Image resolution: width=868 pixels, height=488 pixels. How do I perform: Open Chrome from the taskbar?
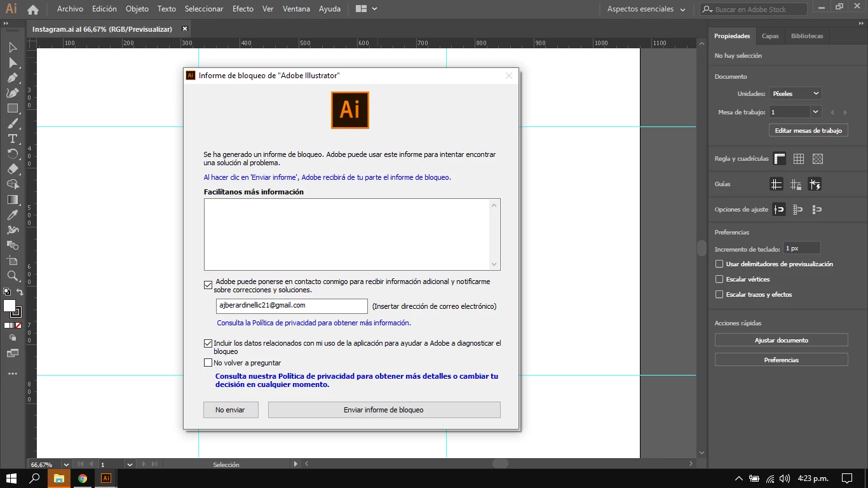coord(83,478)
